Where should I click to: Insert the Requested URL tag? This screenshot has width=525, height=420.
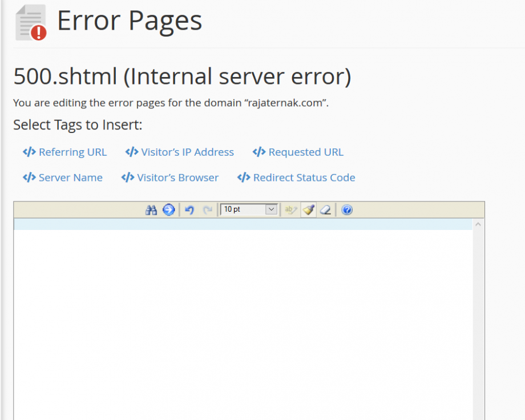pyautogui.click(x=306, y=152)
